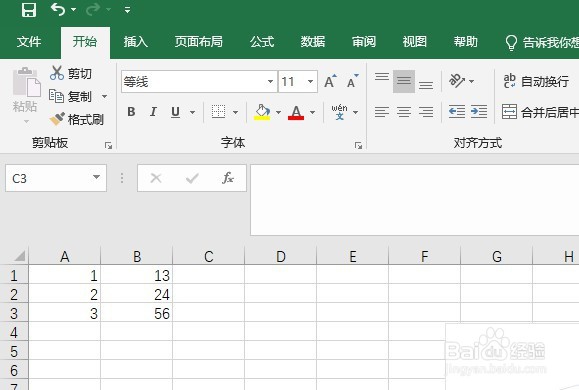Viewport: 579px width, 390px height.
Task: Click the select all corner triangle
Action: click(x=19, y=256)
